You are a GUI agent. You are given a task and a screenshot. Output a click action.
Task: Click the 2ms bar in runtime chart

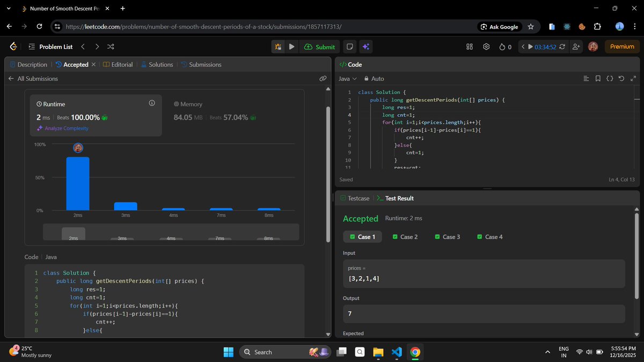point(78,183)
